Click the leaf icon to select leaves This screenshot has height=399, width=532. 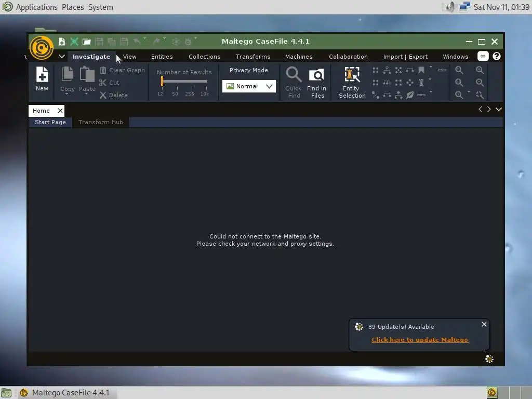pos(410,95)
